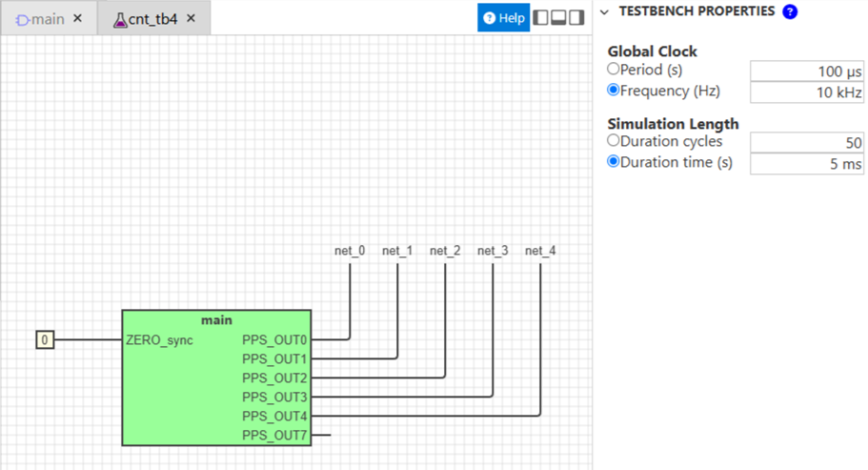Select the main component block
This screenshot has width=868, height=470.
(216, 378)
